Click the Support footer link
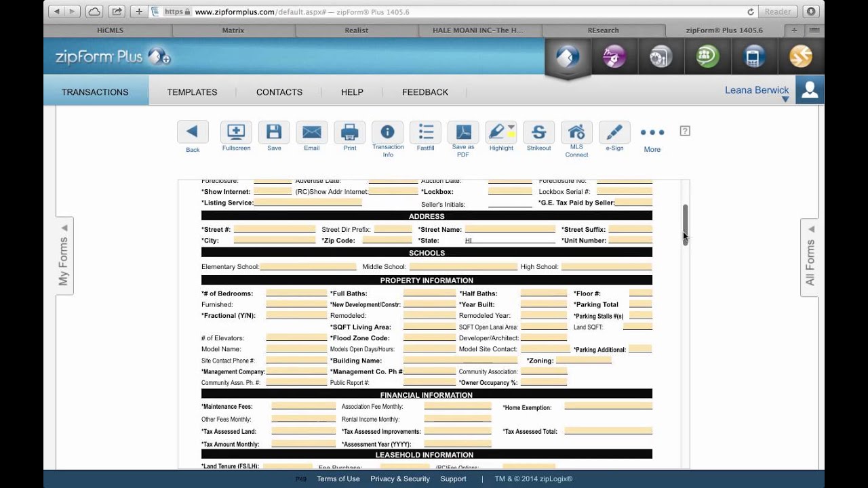Image resolution: width=868 pixels, height=488 pixels. point(454,479)
